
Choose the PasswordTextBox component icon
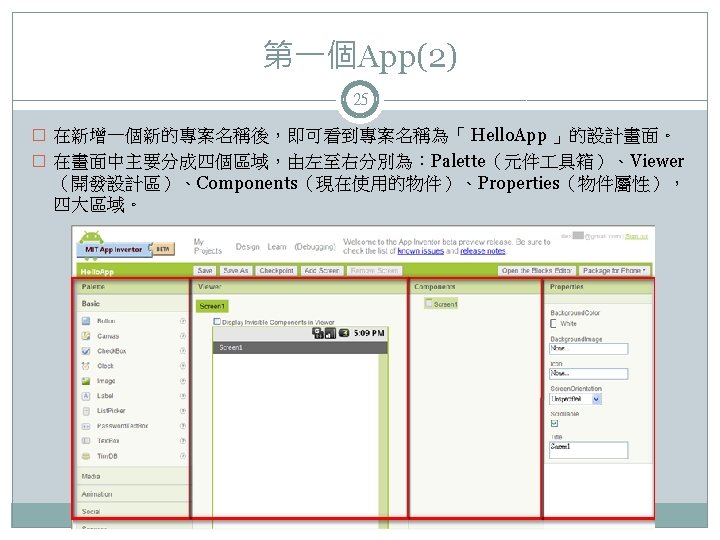point(86,426)
